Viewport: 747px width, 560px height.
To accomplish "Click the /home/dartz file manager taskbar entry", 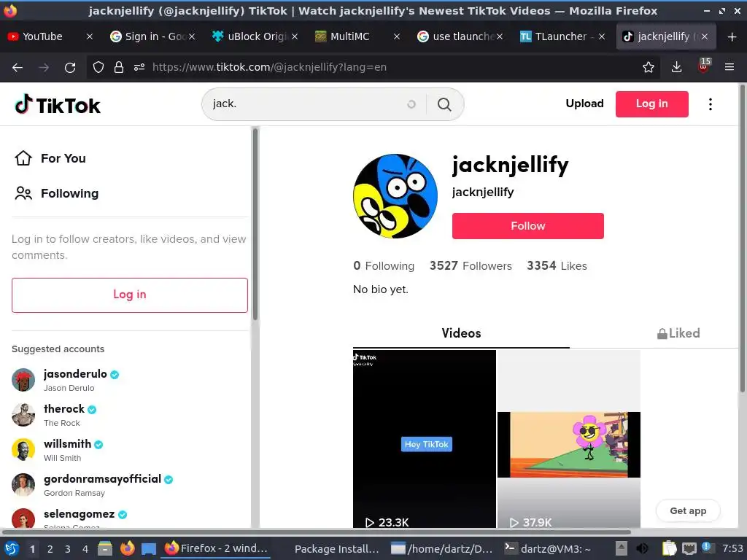I will tap(442, 548).
